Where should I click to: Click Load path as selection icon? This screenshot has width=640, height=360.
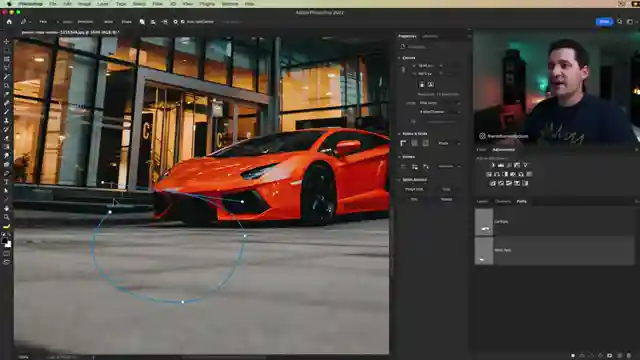click(591, 356)
